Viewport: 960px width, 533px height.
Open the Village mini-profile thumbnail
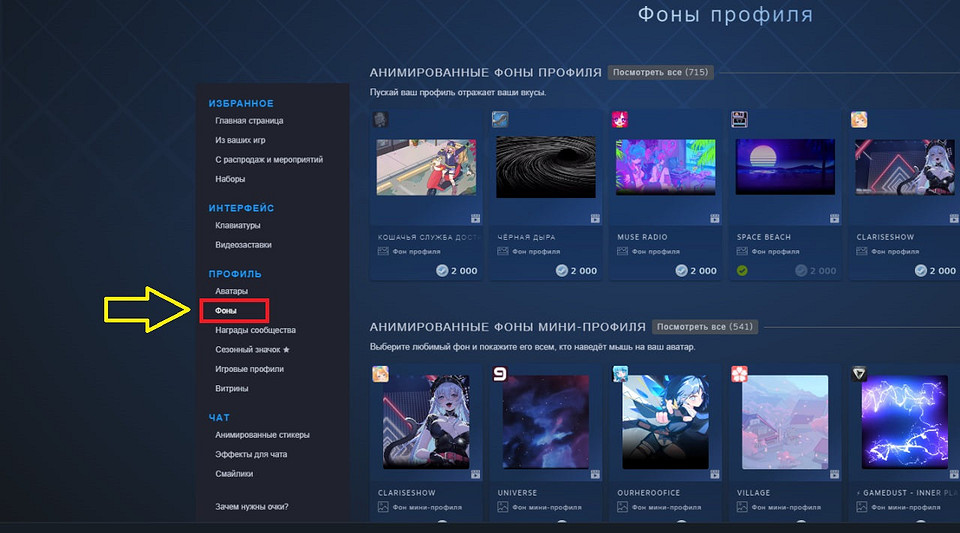785,422
